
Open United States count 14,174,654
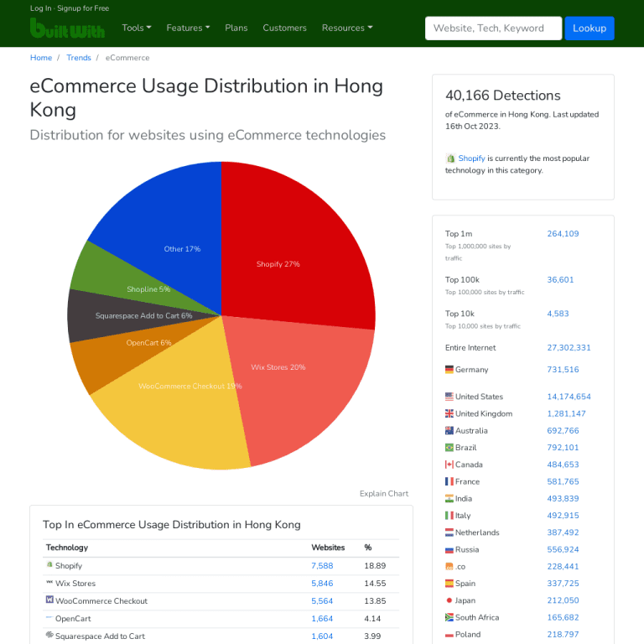569,397
